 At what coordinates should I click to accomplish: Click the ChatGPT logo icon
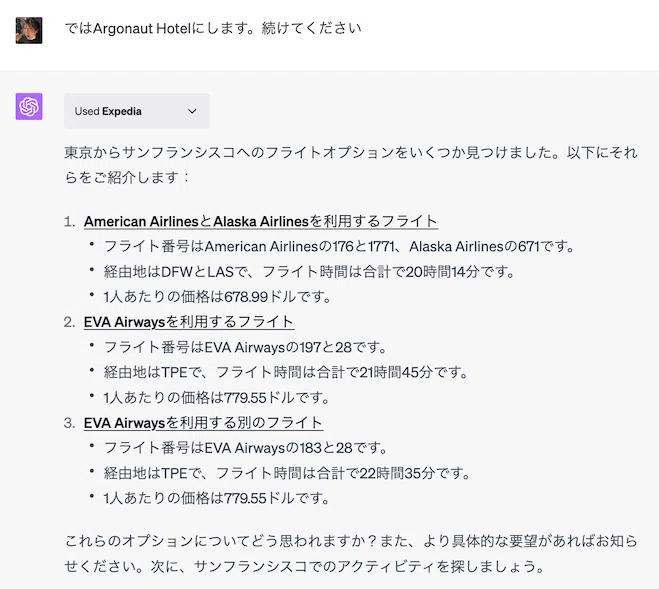[29, 106]
